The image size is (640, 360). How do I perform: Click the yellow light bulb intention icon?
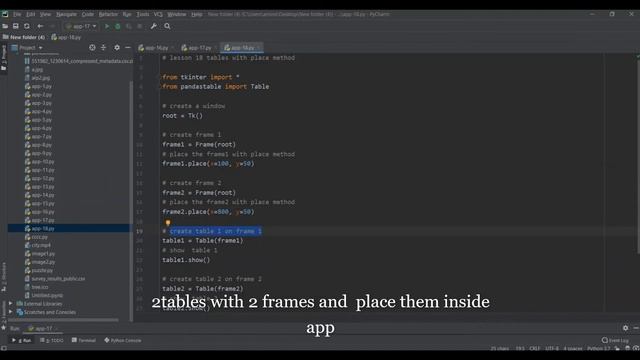point(168,222)
